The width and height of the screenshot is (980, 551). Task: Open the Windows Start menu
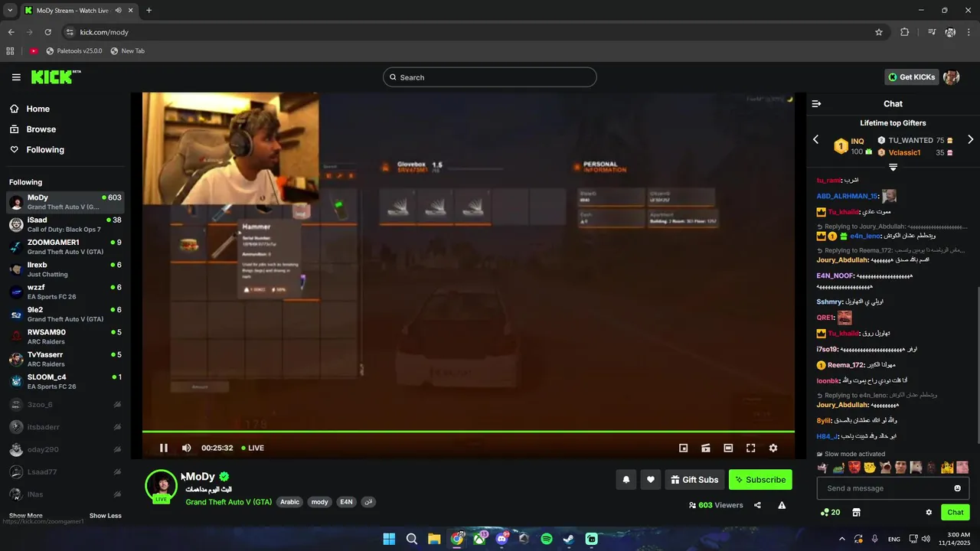point(389,539)
